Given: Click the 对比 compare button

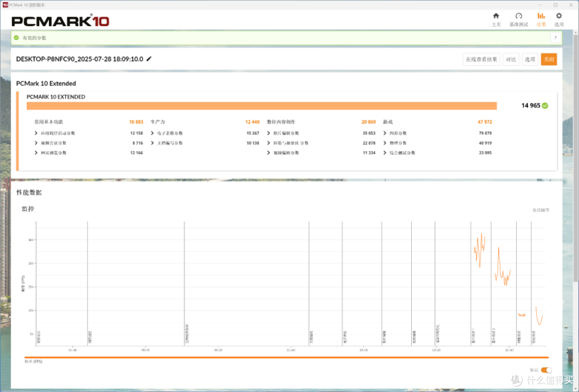Looking at the screenshot, I should click(x=511, y=59).
